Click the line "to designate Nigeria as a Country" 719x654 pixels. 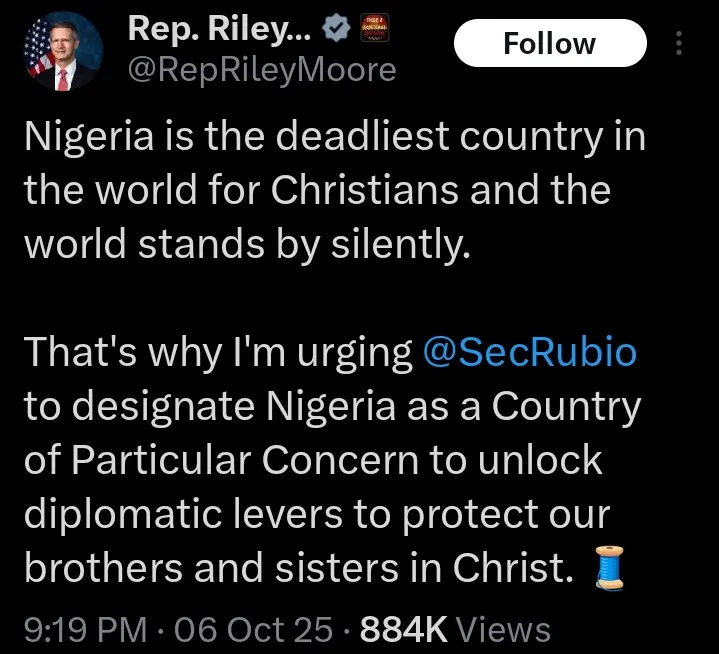click(331, 407)
